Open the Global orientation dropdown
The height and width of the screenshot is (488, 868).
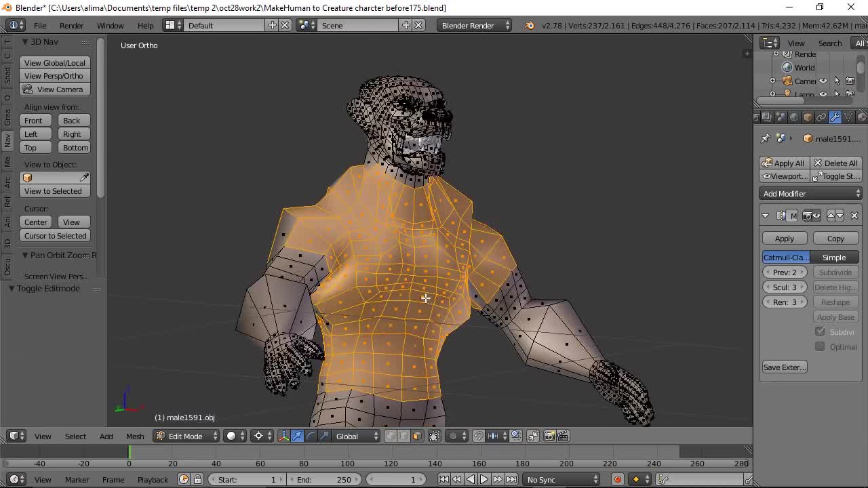[357, 436]
